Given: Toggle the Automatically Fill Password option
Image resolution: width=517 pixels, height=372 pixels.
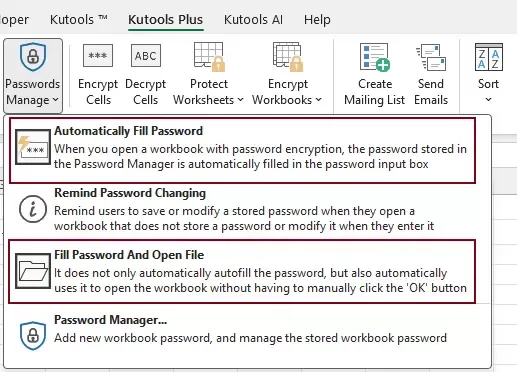Looking at the screenshot, I should click(x=242, y=150).
